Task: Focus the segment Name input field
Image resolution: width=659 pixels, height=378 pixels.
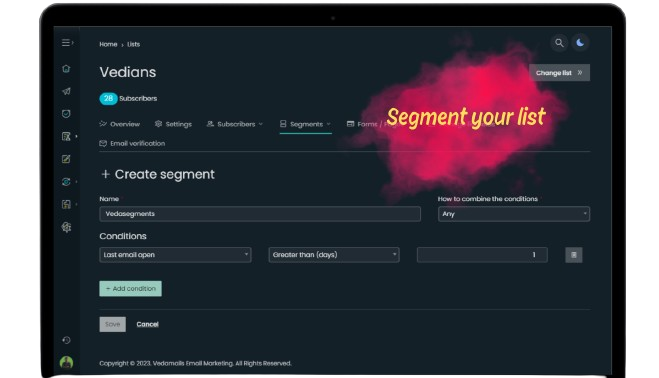Action: pyautogui.click(x=260, y=214)
